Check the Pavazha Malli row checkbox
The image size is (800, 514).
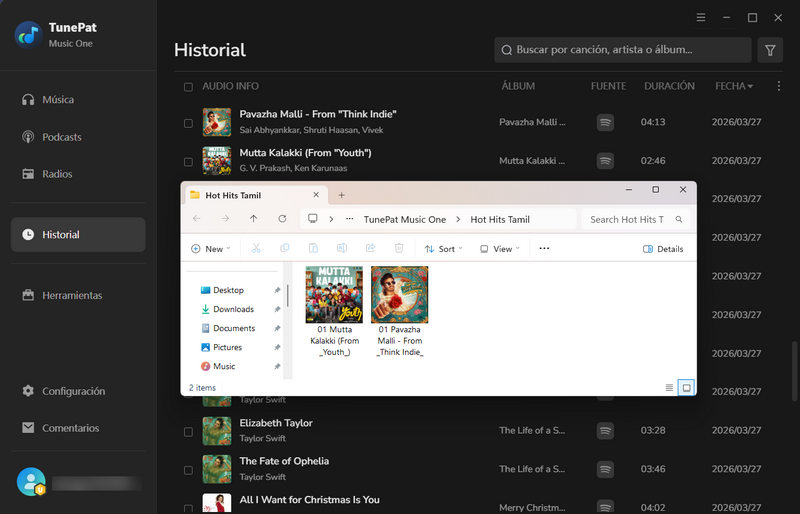[x=188, y=123]
